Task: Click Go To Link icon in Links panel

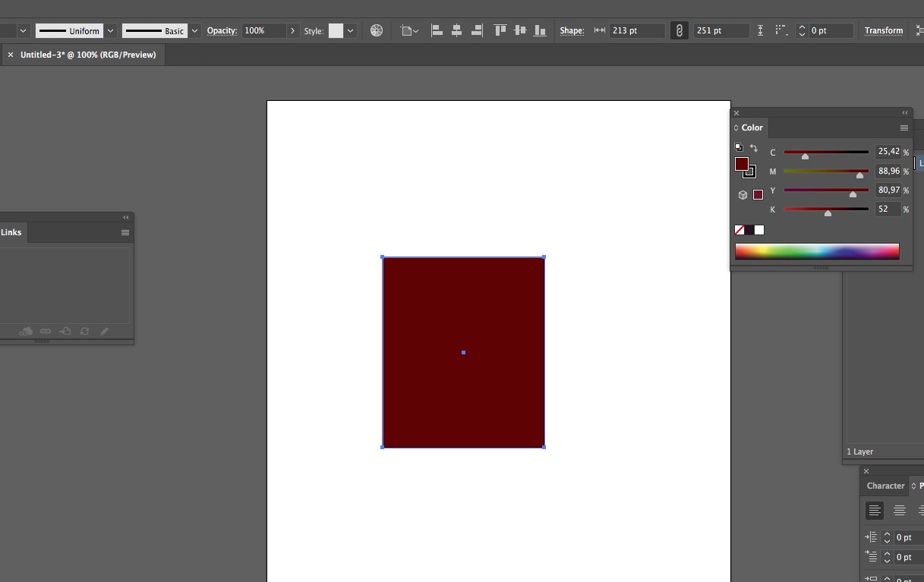Action: 65,332
